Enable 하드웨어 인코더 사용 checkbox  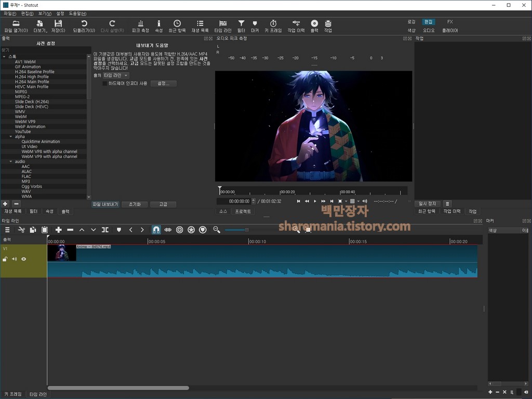pos(105,84)
